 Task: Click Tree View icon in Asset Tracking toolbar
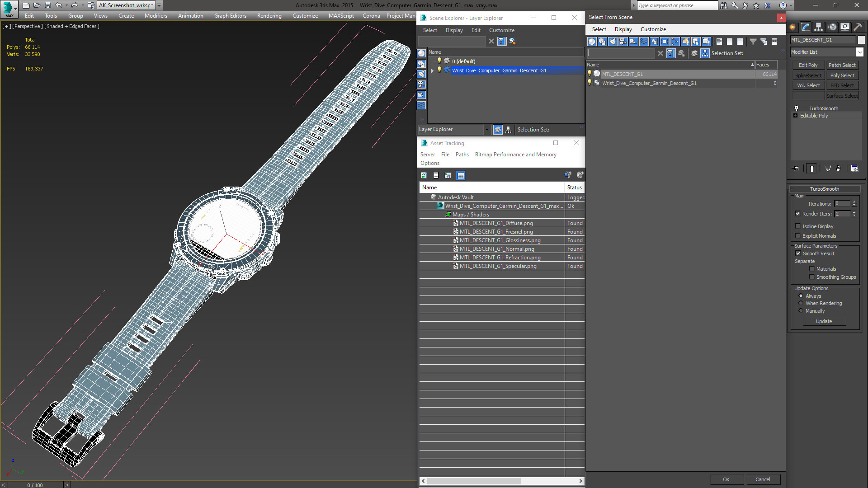(448, 175)
